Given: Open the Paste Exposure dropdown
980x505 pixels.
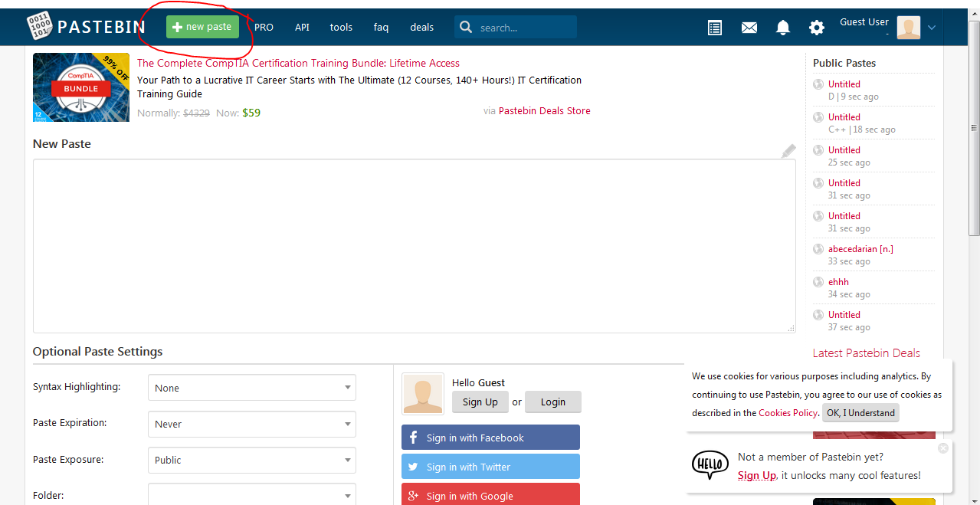Looking at the screenshot, I should tap(252, 460).
